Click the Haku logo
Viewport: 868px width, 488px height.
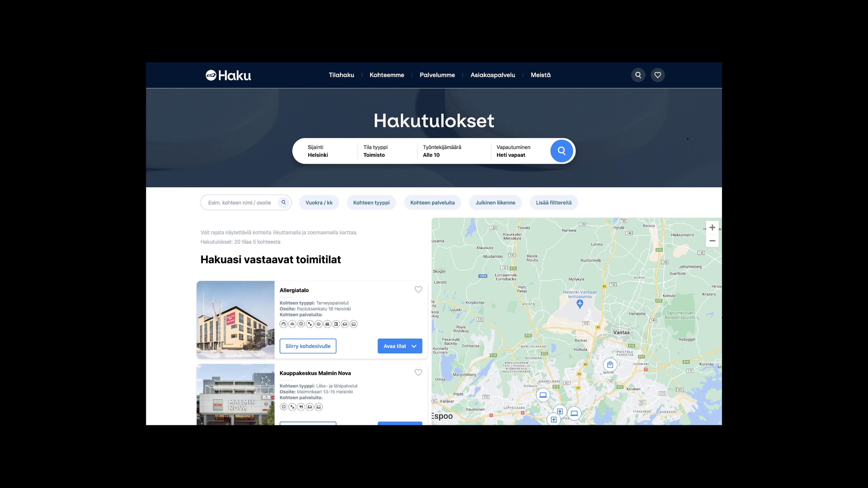(x=229, y=75)
